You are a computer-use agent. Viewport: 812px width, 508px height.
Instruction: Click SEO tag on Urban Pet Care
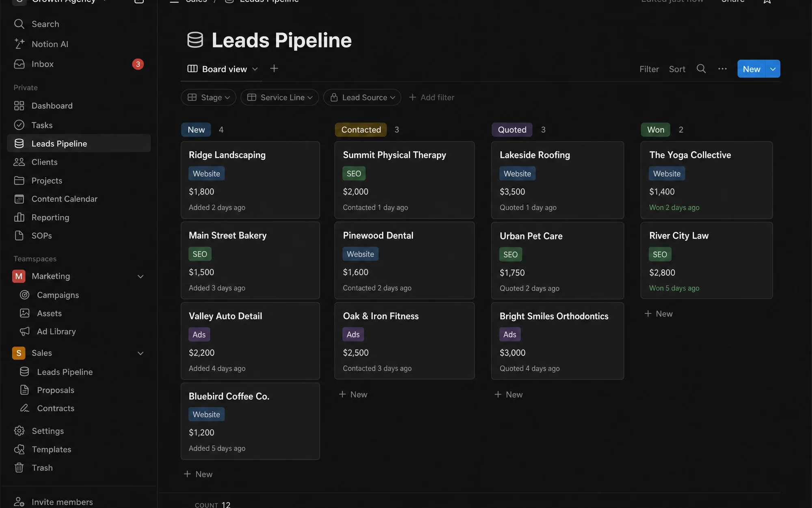(x=510, y=254)
